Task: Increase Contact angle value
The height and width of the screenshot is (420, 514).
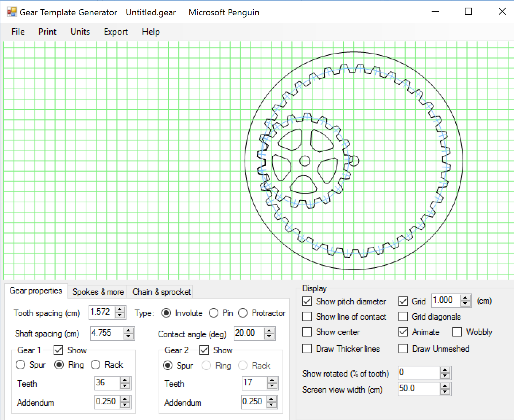Action: point(269,331)
